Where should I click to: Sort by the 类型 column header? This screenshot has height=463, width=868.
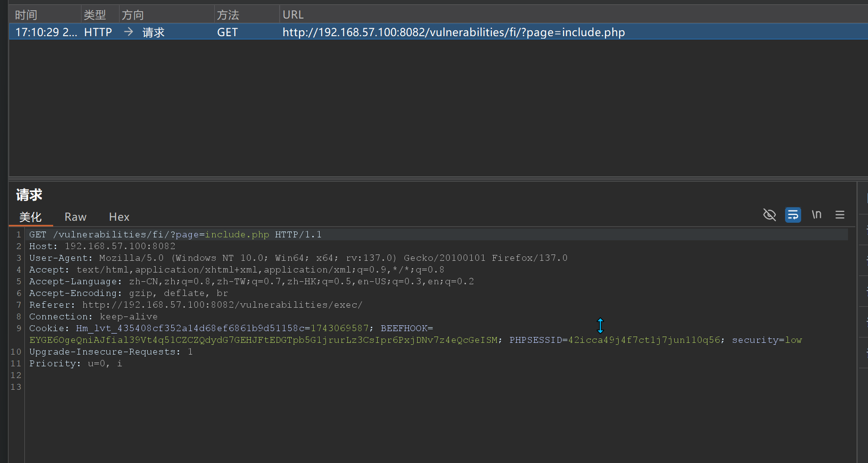pyautogui.click(x=95, y=15)
